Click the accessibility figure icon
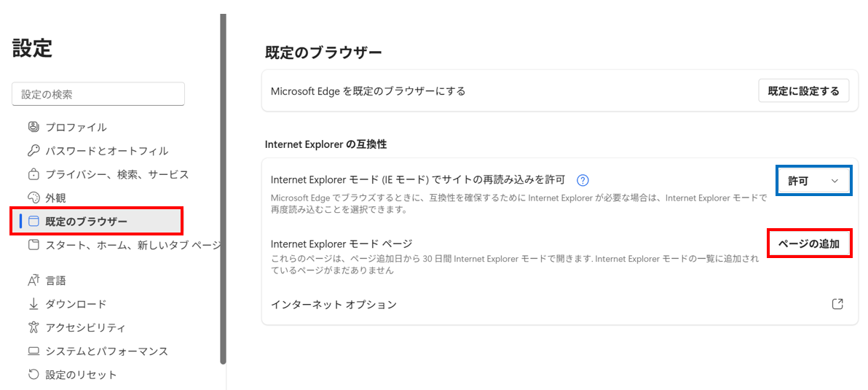 click(x=33, y=327)
